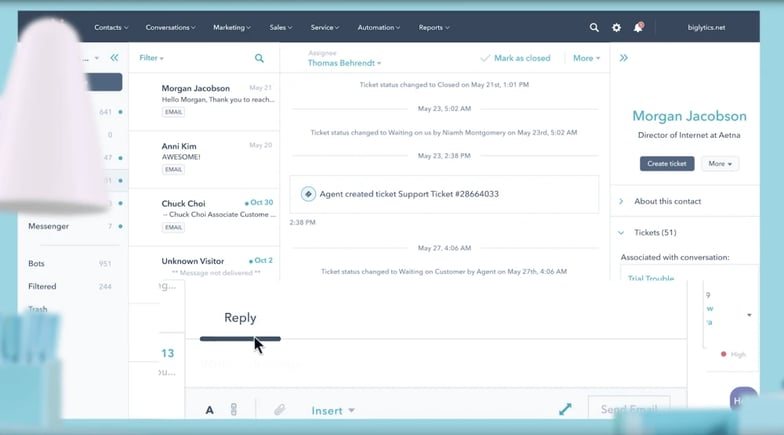Expand the About this contact section
The height and width of the screenshot is (435, 784).
click(667, 201)
